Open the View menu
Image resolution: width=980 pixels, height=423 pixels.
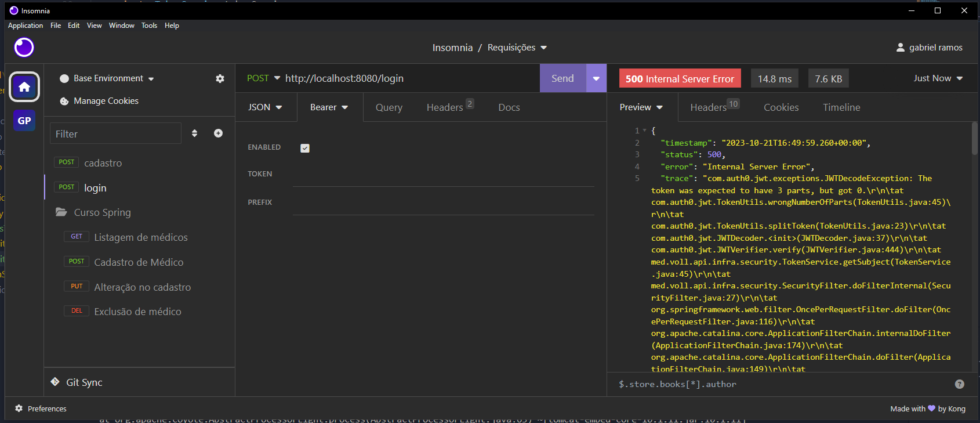(94, 26)
